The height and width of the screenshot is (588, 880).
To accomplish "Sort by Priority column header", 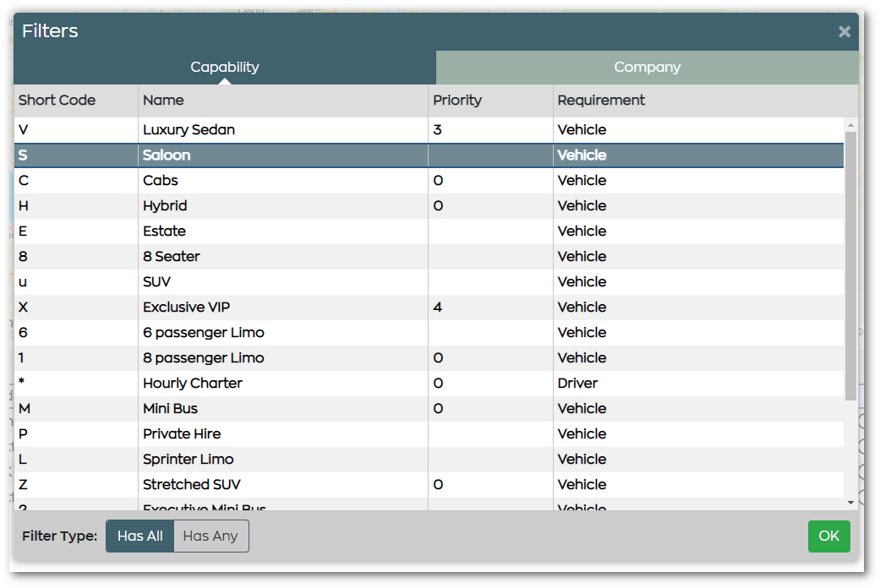I will (x=457, y=101).
